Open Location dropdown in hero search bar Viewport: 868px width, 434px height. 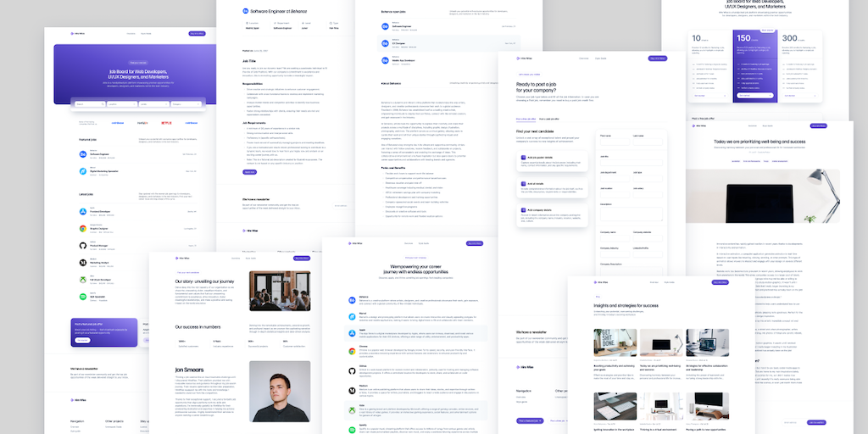click(x=122, y=103)
